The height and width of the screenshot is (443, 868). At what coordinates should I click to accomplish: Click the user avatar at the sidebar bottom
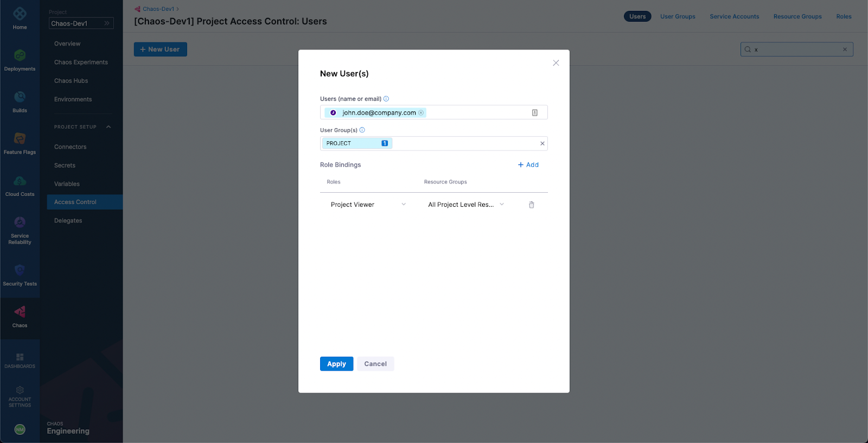click(x=20, y=429)
